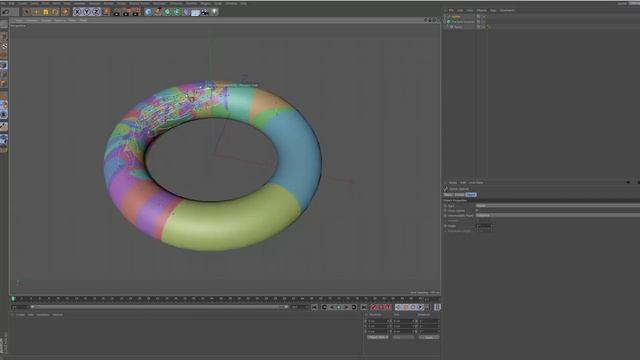
Task: Expand the second object's hierarchy
Action: coord(445,22)
